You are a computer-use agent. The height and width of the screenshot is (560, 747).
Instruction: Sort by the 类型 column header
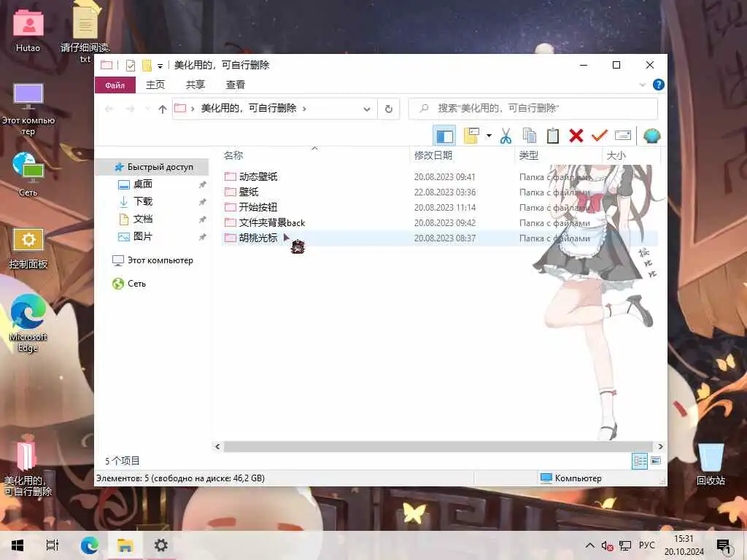coord(529,155)
